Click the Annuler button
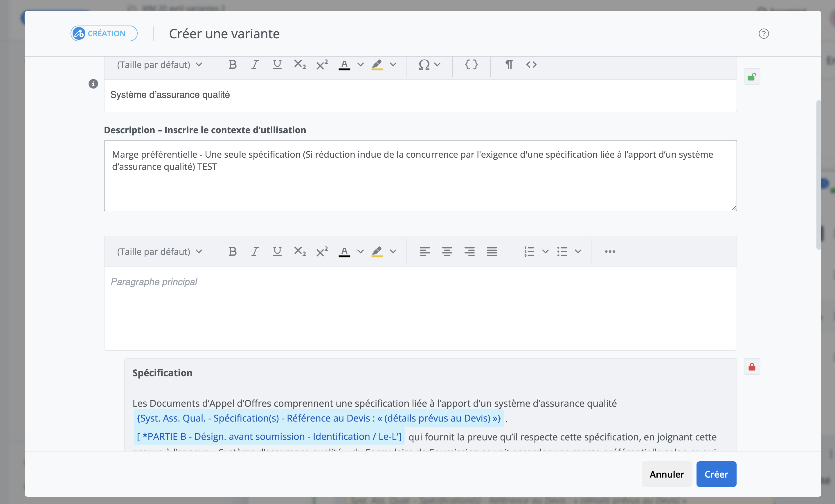This screenshot has height=504, width=835. [667, 474]
